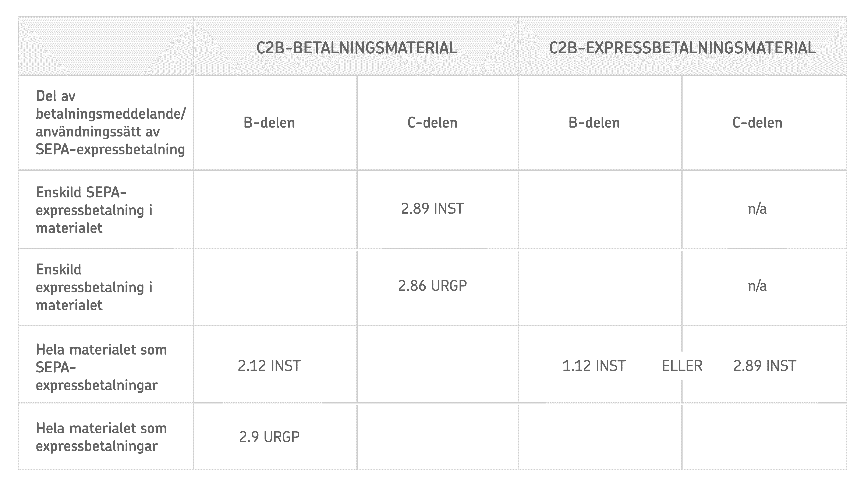Select the 2.9 URGP cell
Image resolution: width=868 pixels, height=491 pixels.
[269, 437]
